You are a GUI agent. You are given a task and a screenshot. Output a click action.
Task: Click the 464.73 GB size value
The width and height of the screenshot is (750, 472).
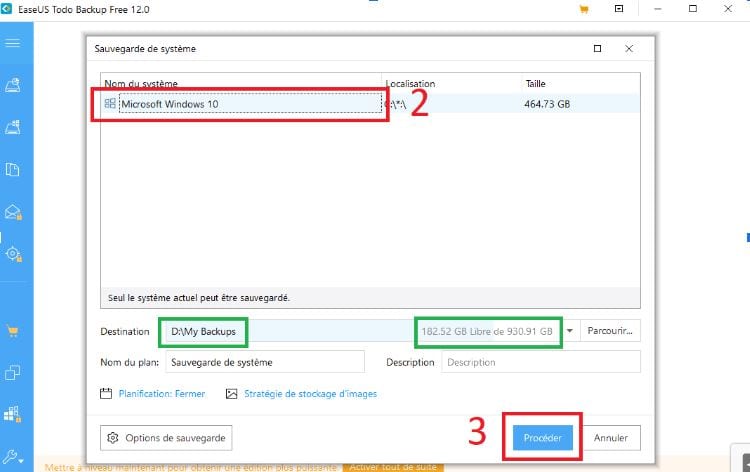click(547, 104)
